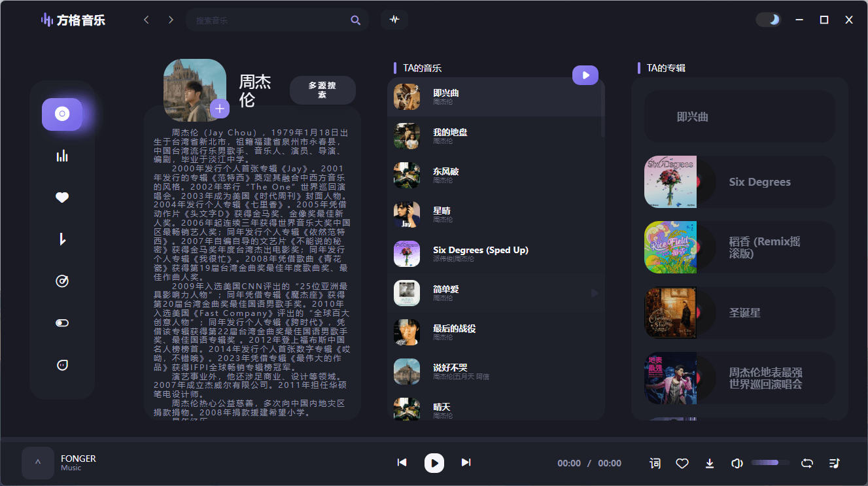Click the 东风破 song cover thumbnail
The height and width of the screenshot is (486, 868).
tap(407, 175)
